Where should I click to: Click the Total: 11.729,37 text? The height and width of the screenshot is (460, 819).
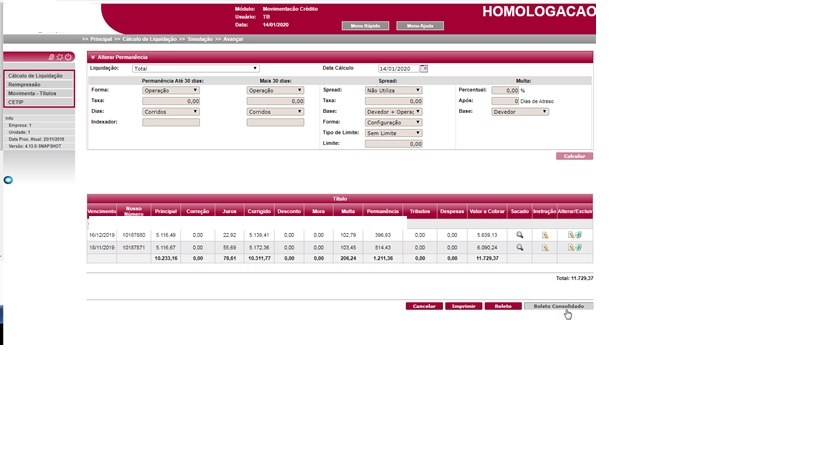[575, 278]
